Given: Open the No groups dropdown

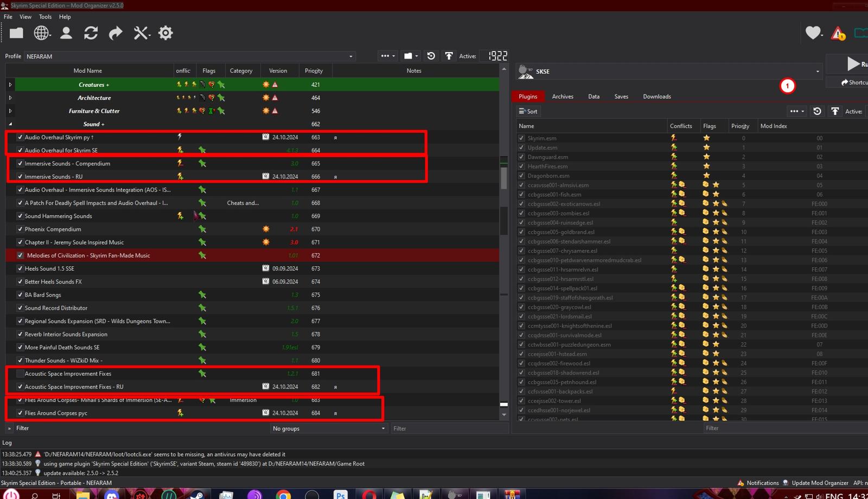Looking at the screenshot, I should (x=329, y=428).
